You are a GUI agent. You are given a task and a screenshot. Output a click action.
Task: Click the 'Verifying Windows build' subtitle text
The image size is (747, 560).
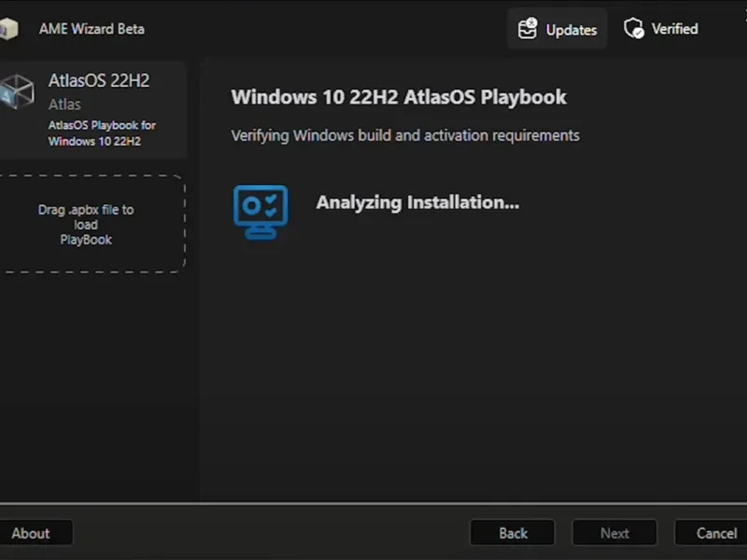[x=405, y=135]
